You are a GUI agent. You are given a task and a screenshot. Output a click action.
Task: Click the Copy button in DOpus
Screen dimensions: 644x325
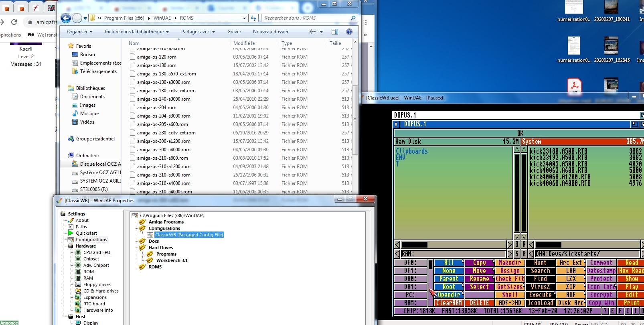click(x=479, y=263)
